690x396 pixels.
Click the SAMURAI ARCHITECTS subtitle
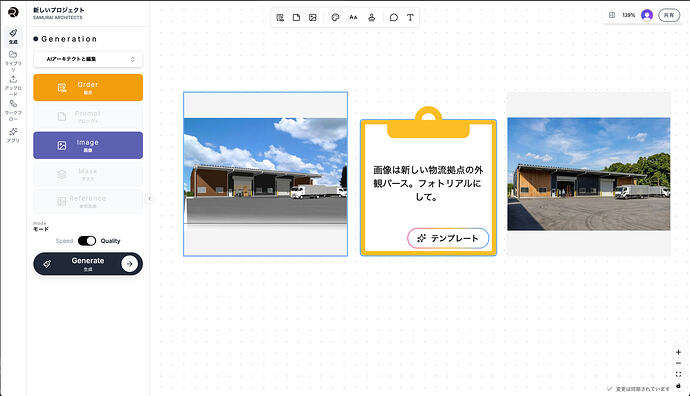coord(58,18)
